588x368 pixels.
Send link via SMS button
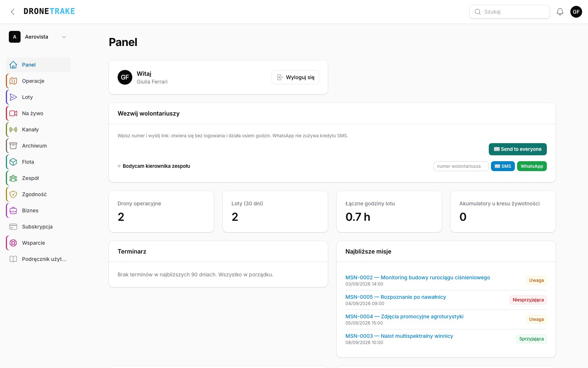click(503, 166)
